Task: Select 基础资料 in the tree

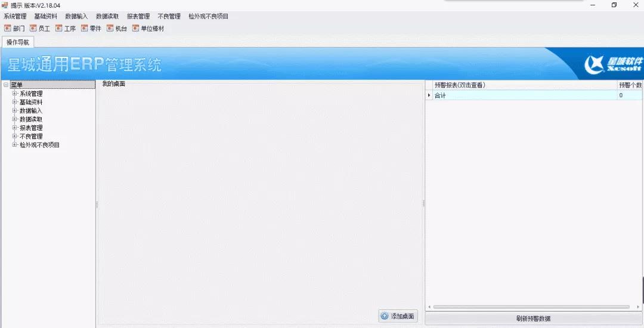Action: click(x=31, y=102)
